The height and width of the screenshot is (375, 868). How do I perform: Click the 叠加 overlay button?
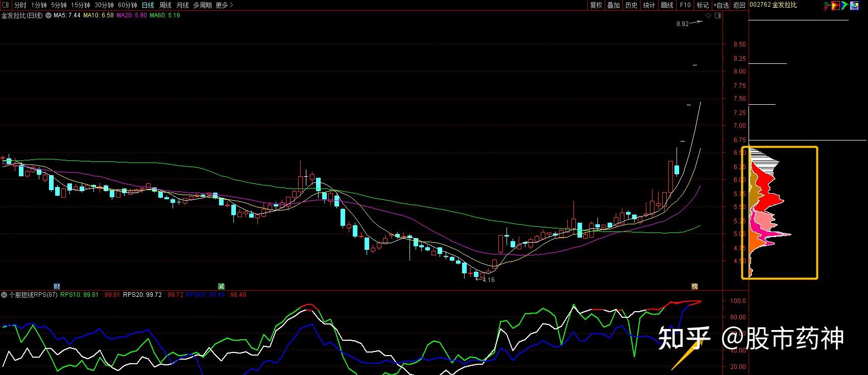(x=614, y=5)
